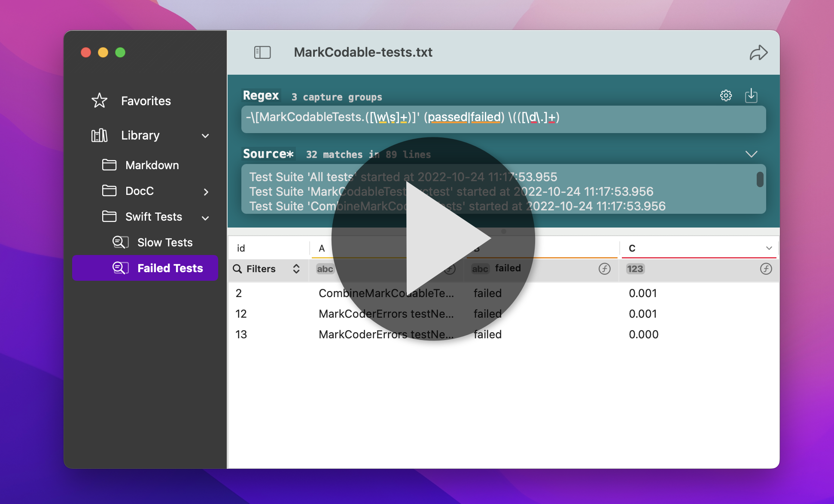Select the Failed Tests item
Viewport: 834px width, 504px height.
[170, 268]
